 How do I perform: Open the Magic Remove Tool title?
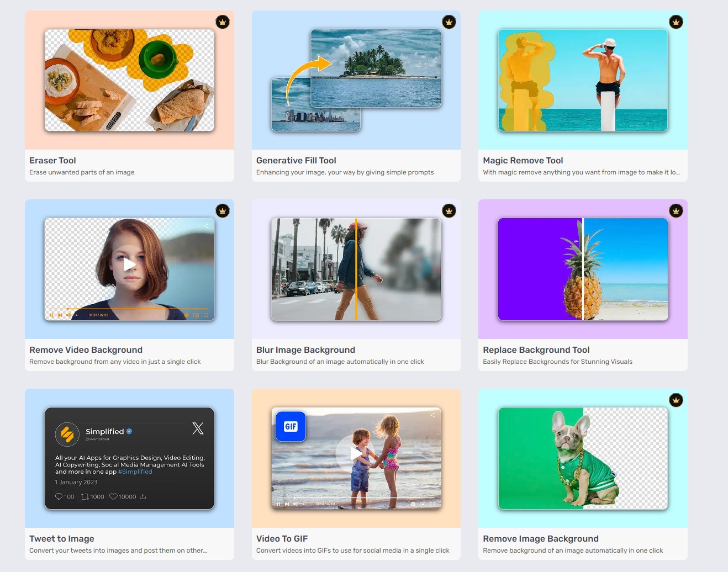[x=523, y=161]
